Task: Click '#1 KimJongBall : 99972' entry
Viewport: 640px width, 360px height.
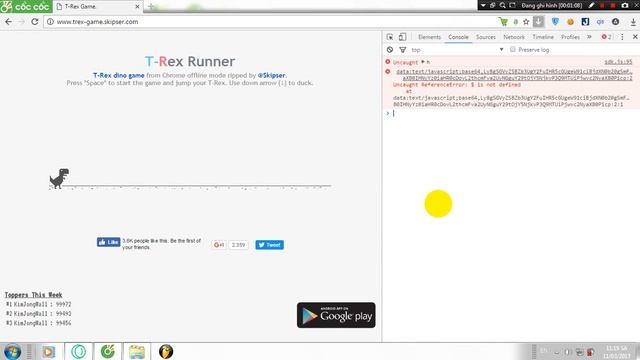Action: tap(38, 304)
